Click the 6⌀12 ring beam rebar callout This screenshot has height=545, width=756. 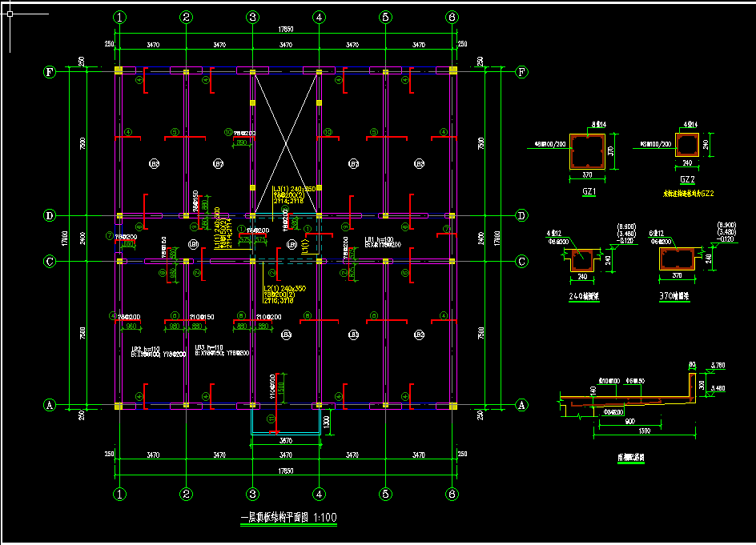tap(656, 233)
